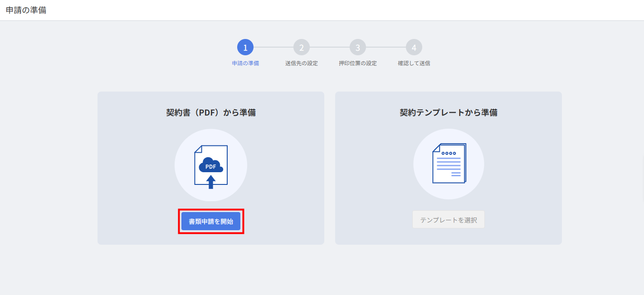Select the step 1 circle indicator
This screenshot has height=295, width=644.
coord(245,47)
